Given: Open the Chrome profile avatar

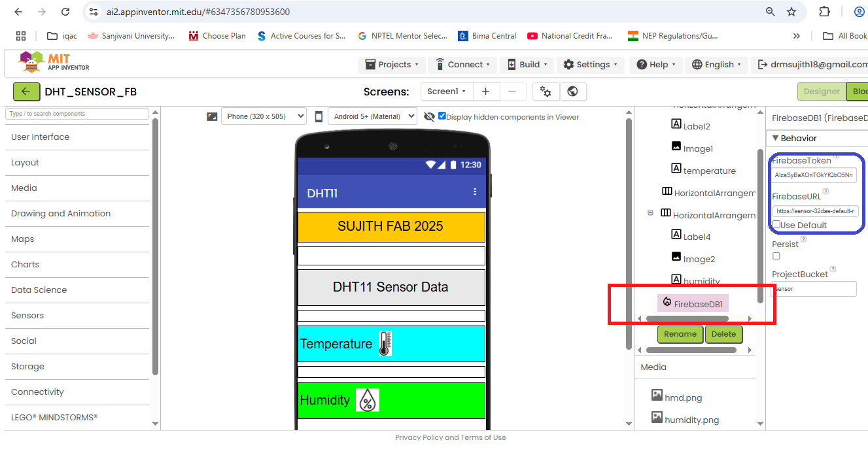Looking at the screenshot, I should (859, 12).
